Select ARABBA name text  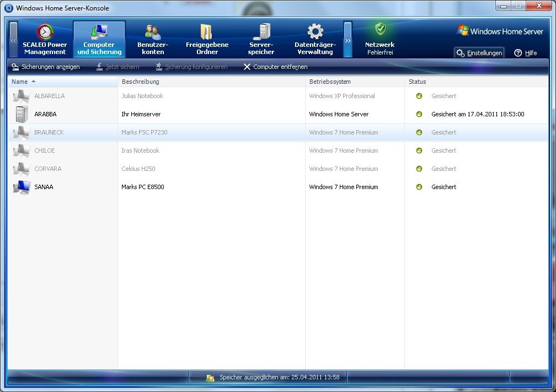pos(45,114)
